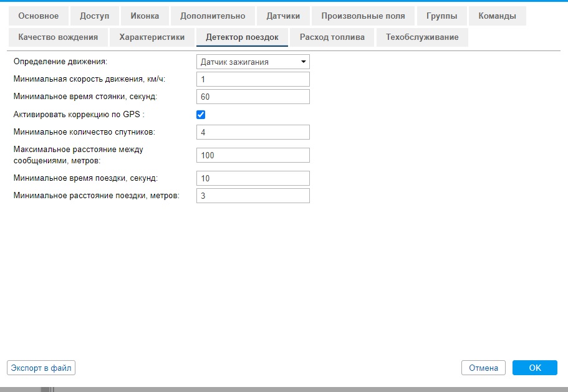
Task: Open the Произвольные поля tab
Action: coord(363,16)
